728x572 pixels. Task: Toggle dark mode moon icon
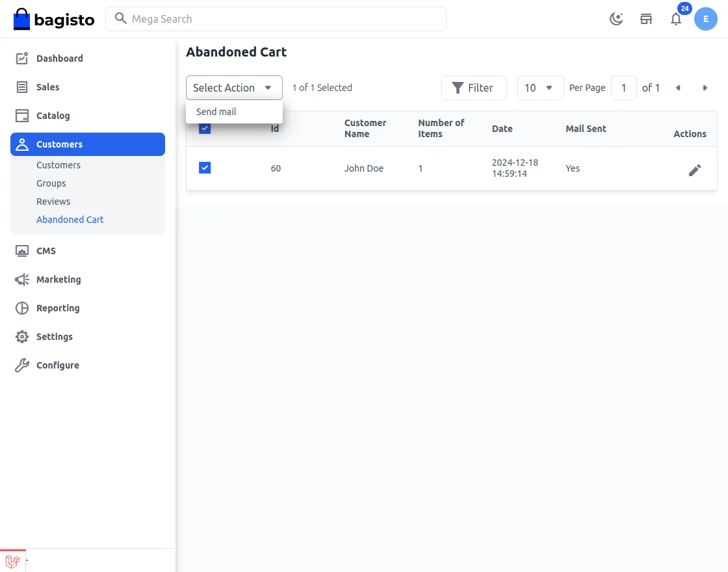[x=616, y=19]
